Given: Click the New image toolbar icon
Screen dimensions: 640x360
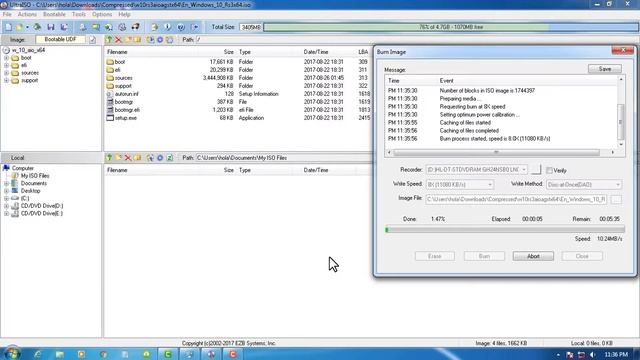Looking at the screenshot, I should [8, 27].
